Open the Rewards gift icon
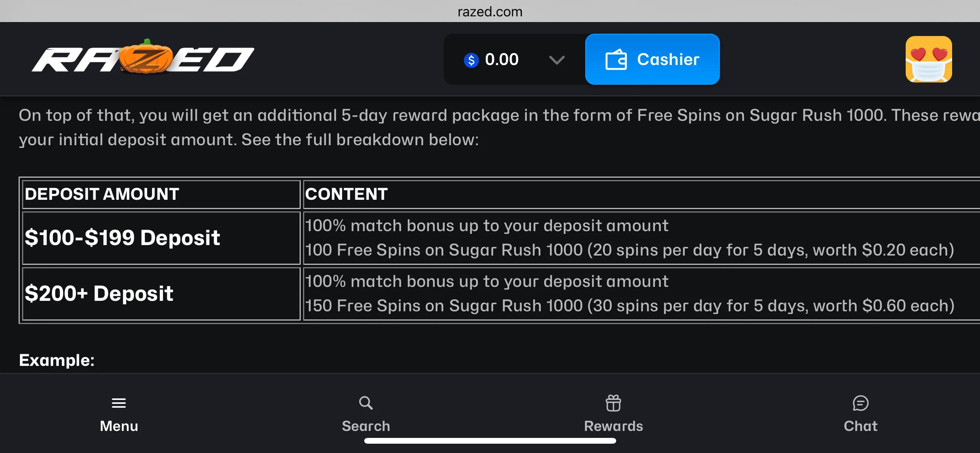This screenshot has width=980, height=453. [x=613, y=403]
